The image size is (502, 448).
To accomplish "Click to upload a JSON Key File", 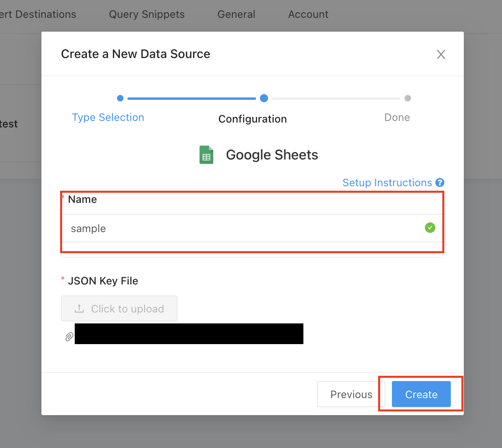I will click(x=119, y=308).
